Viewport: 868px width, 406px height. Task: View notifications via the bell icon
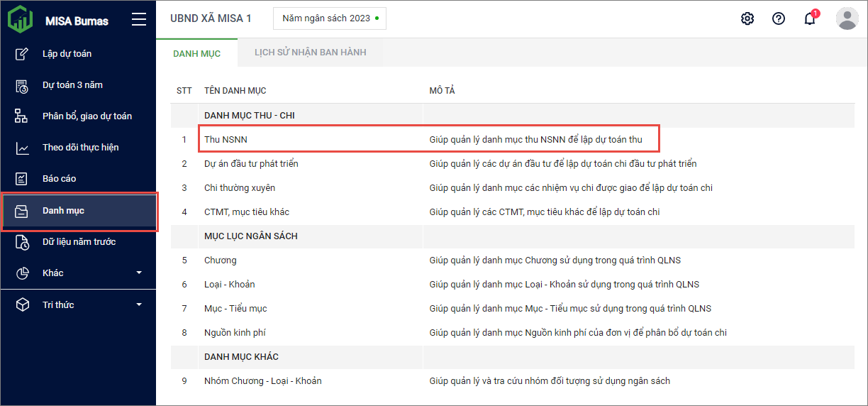click(x=810, y=18)
